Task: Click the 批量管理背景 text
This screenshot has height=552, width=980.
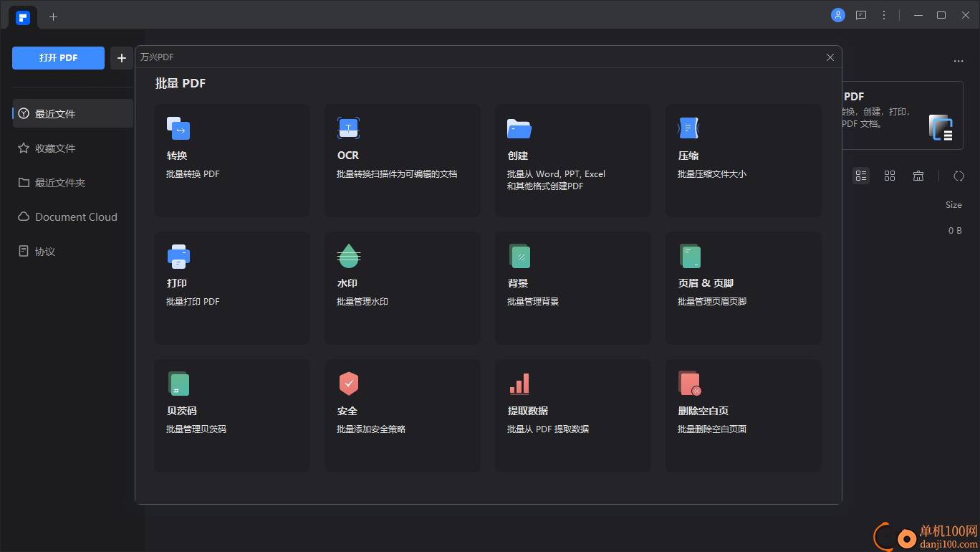Action: click(533, 302)
